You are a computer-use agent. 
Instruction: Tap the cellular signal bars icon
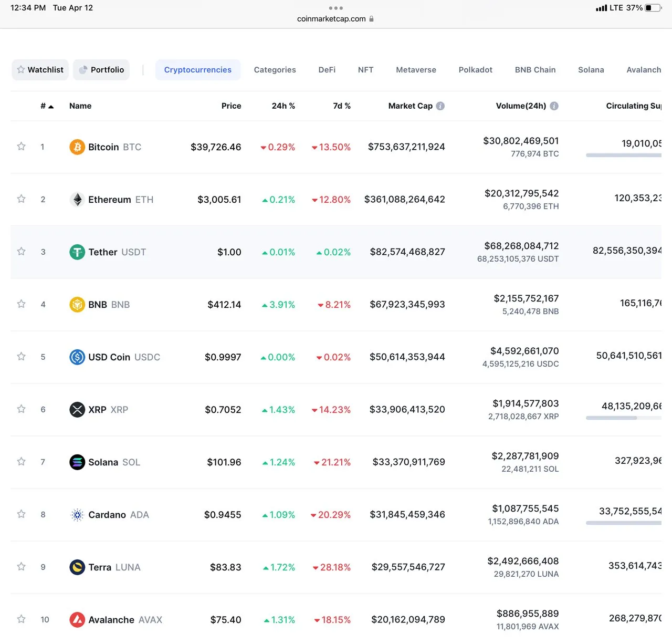[x=602, y=8]
